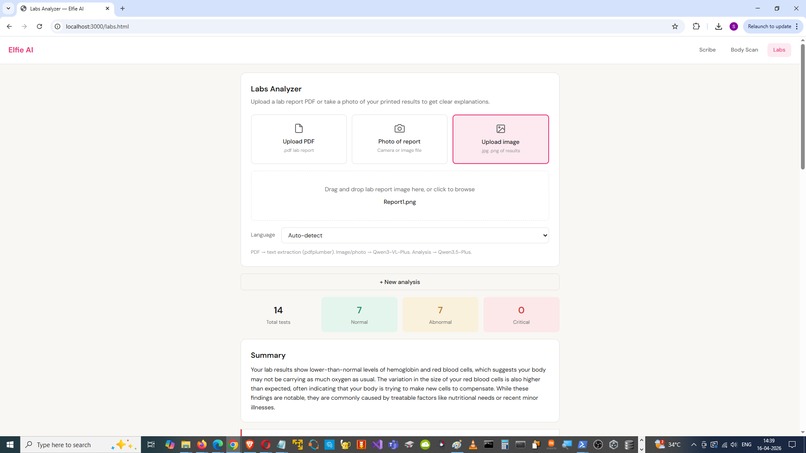The width and height of the screenshot is (806, 453).
Task: Open the 34°C weather widget
Action: [668, 444]
